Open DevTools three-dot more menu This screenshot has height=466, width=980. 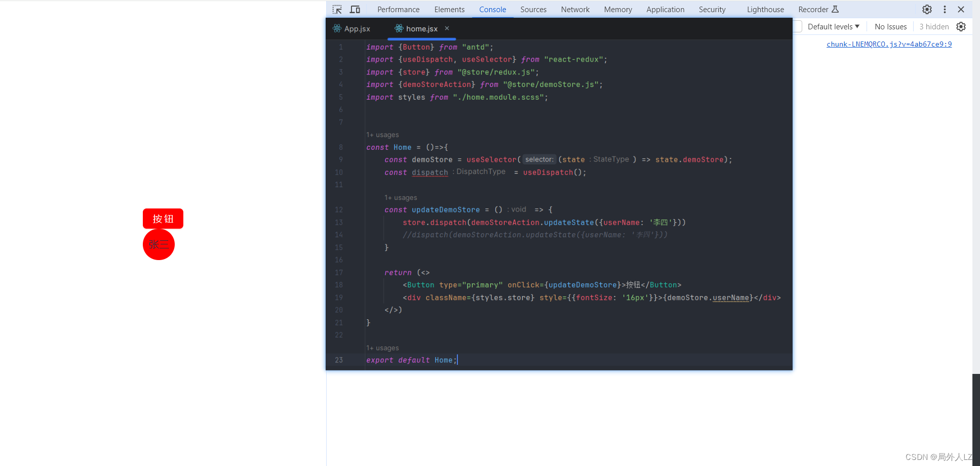pos(945,9)
